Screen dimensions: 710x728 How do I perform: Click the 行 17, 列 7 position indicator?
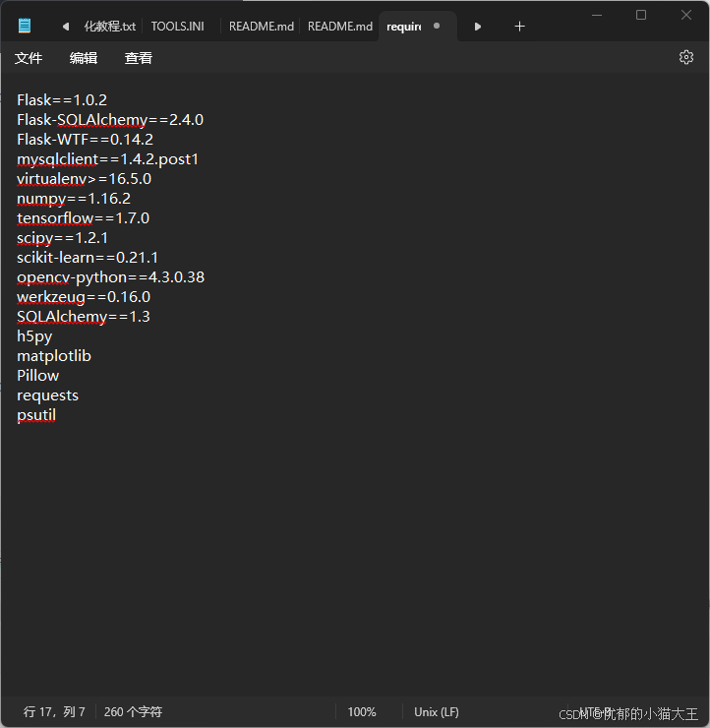[54, 711]
